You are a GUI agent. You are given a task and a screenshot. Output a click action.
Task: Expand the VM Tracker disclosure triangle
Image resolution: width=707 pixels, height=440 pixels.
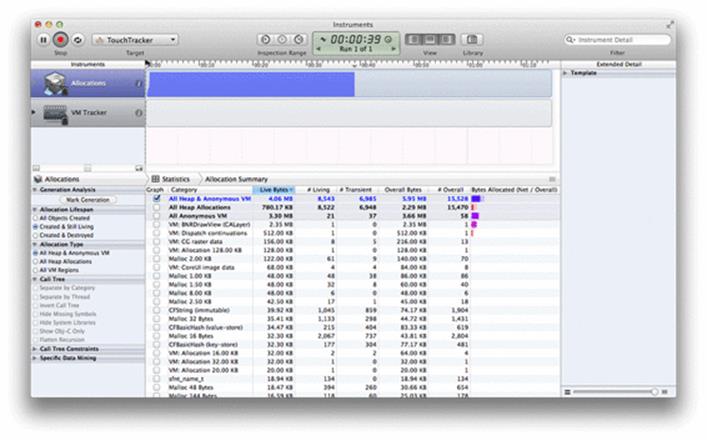point(34,112)
